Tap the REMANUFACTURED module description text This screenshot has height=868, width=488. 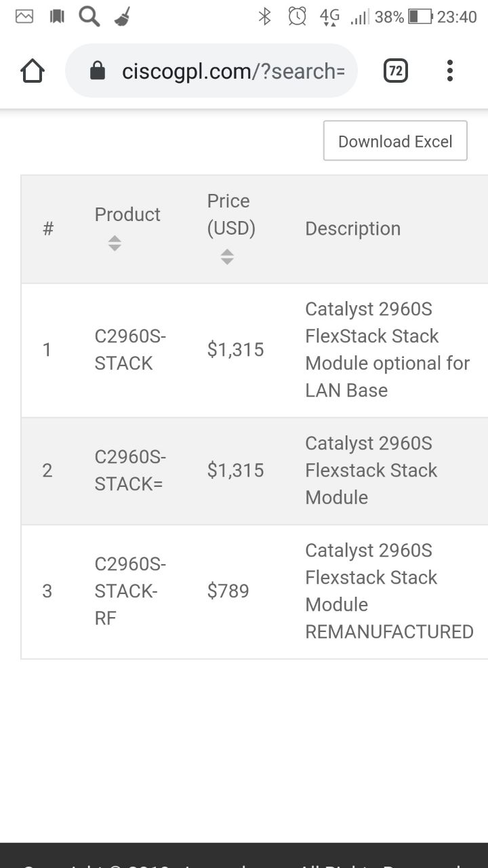click(389, 591)
